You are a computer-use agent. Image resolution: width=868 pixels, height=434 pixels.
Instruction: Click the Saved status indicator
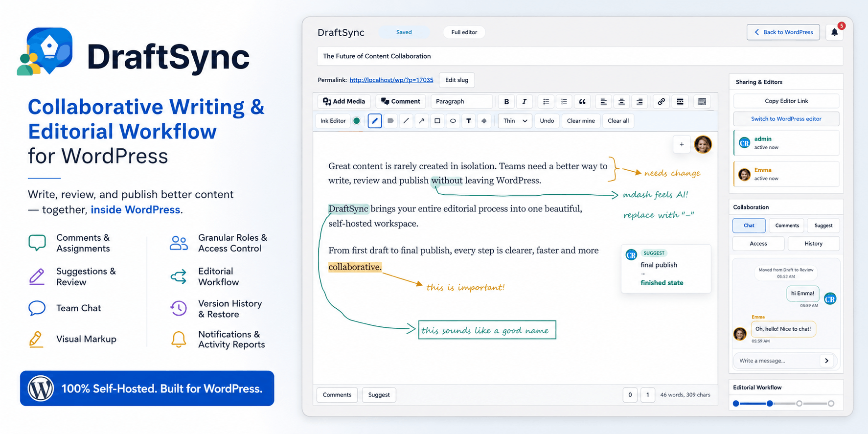pos(404,32)
